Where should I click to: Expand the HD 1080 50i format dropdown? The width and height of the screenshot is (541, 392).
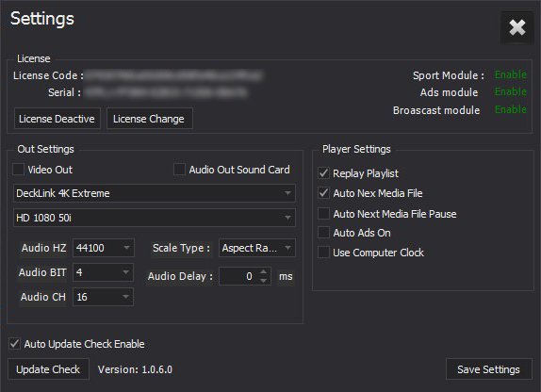[155, 218]
